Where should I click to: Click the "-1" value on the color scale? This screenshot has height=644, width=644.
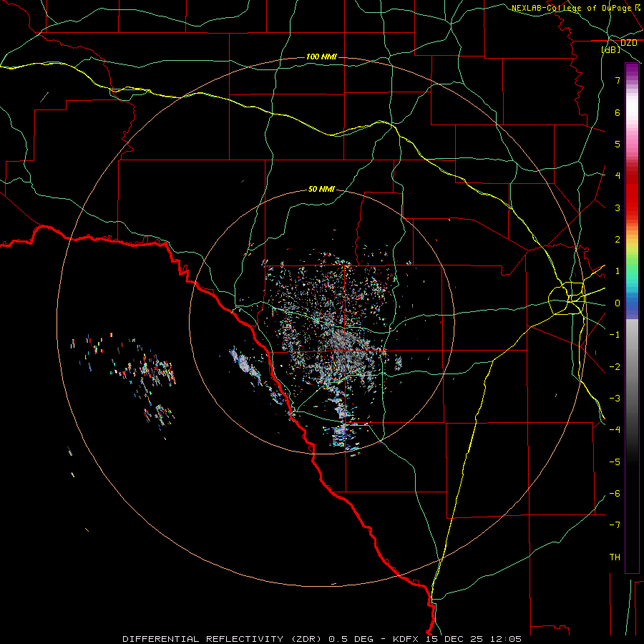pos(615,335)
